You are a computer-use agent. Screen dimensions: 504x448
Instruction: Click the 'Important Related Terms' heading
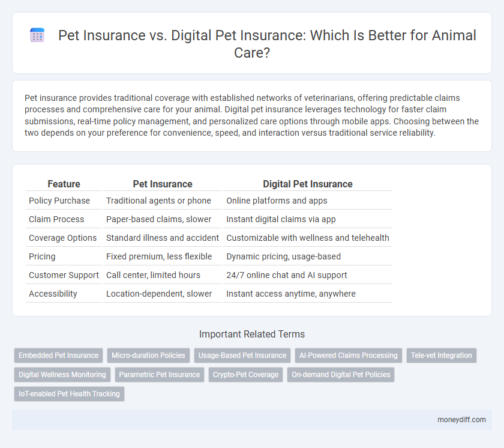click(x=252, y=334)
